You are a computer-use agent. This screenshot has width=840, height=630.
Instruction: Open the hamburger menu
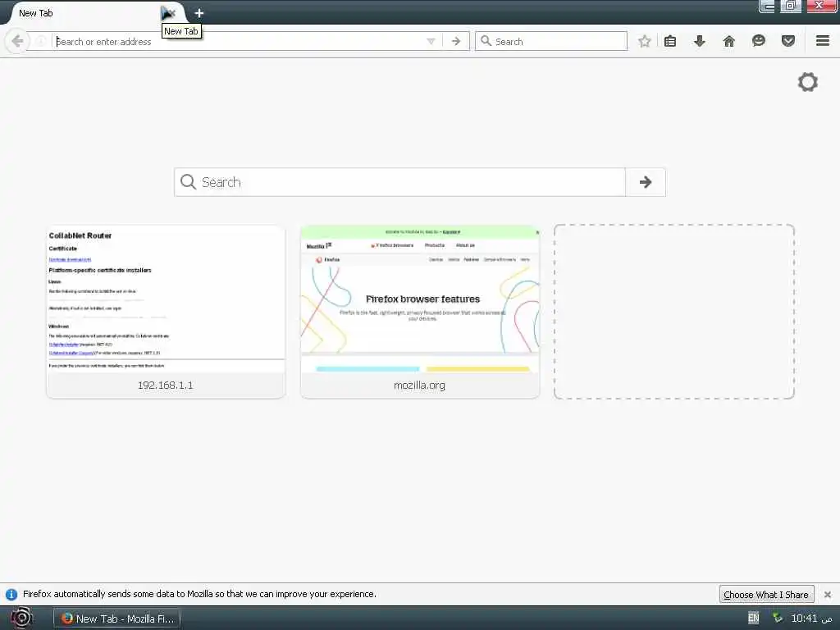(x=823, y=41)
